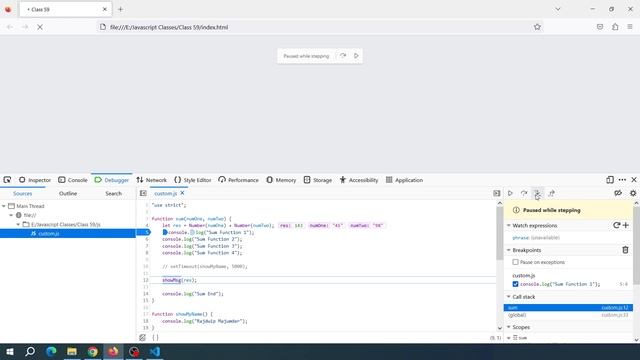The image size is (640, 360).
Task: Resume from the page paused overlay
Action: (x=356, y=56)
